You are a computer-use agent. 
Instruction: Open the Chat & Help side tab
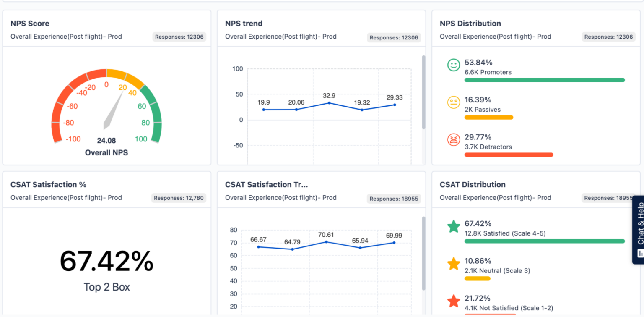tap(639, 229)
